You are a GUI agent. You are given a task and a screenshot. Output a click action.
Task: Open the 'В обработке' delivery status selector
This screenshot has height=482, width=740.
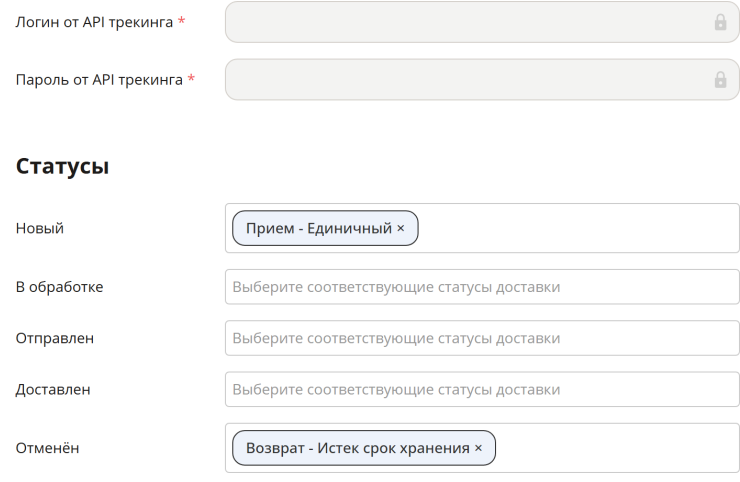pyautogui.click(x=482, y=287)
